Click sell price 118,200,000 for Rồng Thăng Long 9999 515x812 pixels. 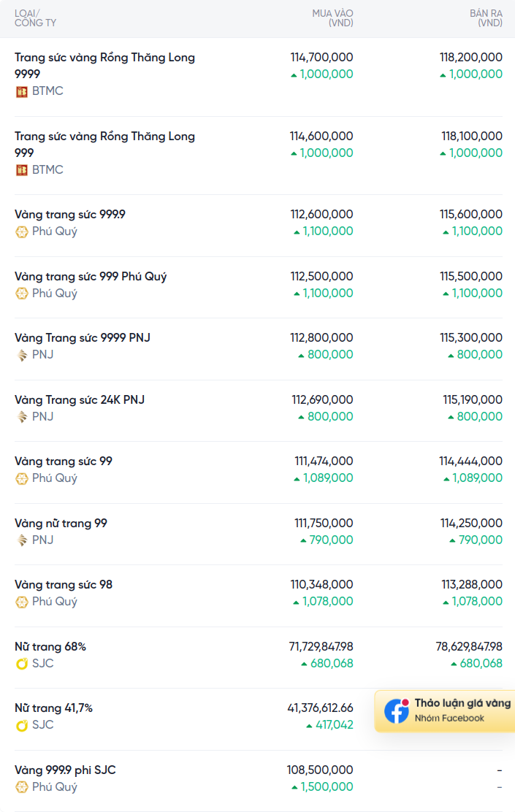[x=471, y=58]
